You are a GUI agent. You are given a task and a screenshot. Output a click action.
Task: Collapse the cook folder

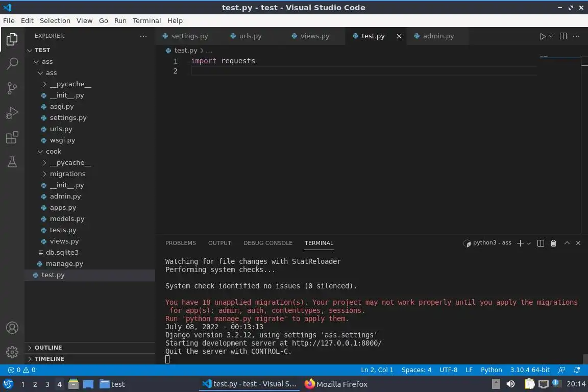click(x=40, y=152)
